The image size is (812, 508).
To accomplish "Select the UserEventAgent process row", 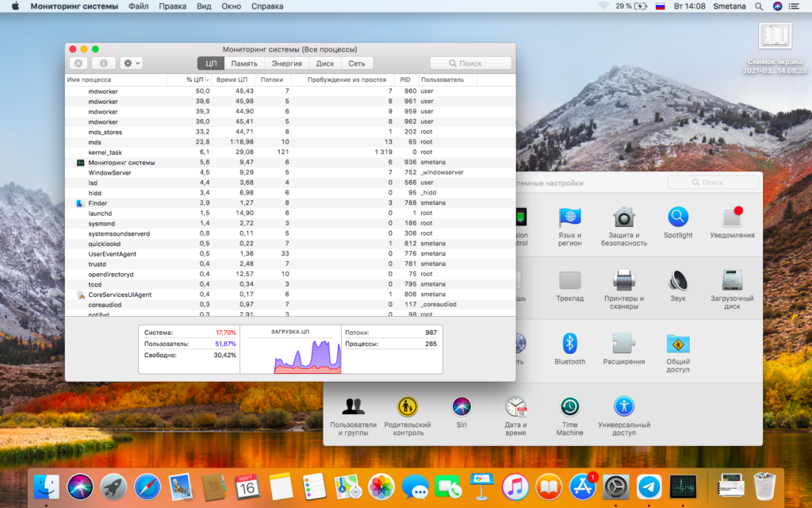I will click(290, 253).
